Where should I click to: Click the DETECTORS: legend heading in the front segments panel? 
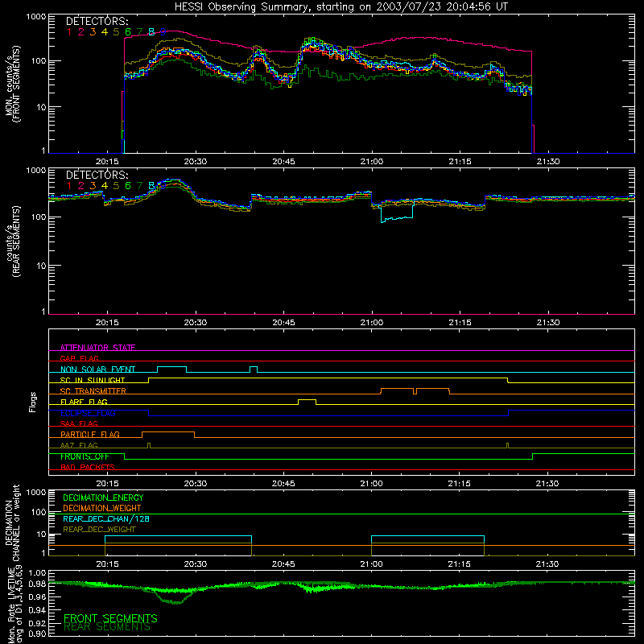point(97,21)
